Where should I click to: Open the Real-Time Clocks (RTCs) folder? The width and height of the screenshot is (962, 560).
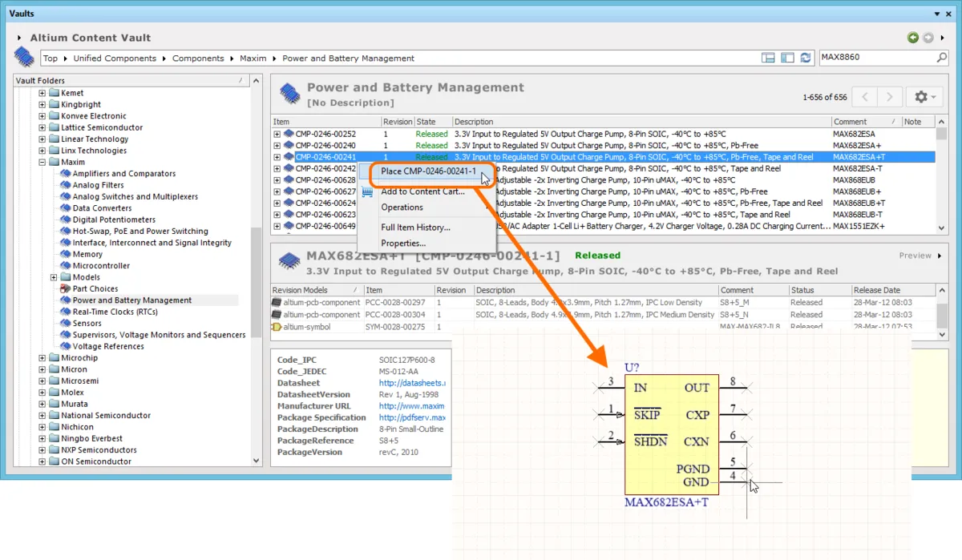point(115,312)
